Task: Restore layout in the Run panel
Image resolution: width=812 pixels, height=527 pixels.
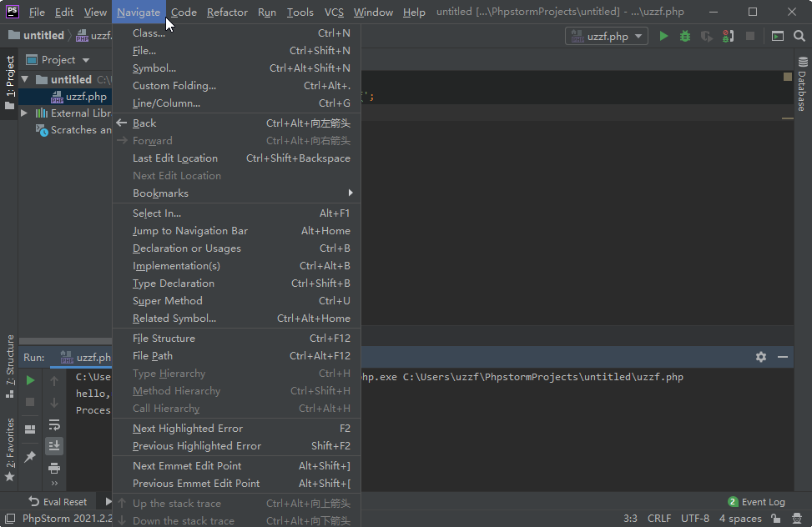Action: click(30, 429)
